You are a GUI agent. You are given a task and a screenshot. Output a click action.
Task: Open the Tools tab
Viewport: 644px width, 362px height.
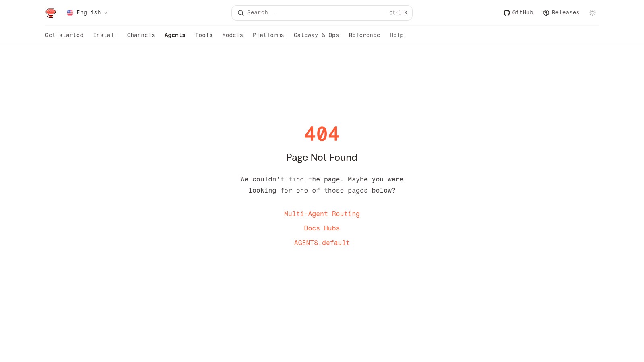204,35
